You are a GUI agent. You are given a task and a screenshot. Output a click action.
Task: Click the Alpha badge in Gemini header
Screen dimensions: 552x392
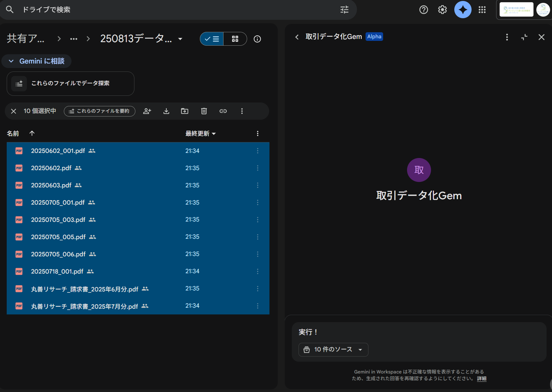click(x=374, y=37)
